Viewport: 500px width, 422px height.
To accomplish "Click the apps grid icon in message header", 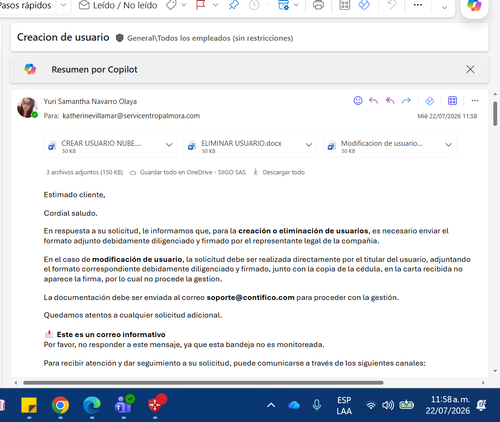I will click(x=452, y=101).
